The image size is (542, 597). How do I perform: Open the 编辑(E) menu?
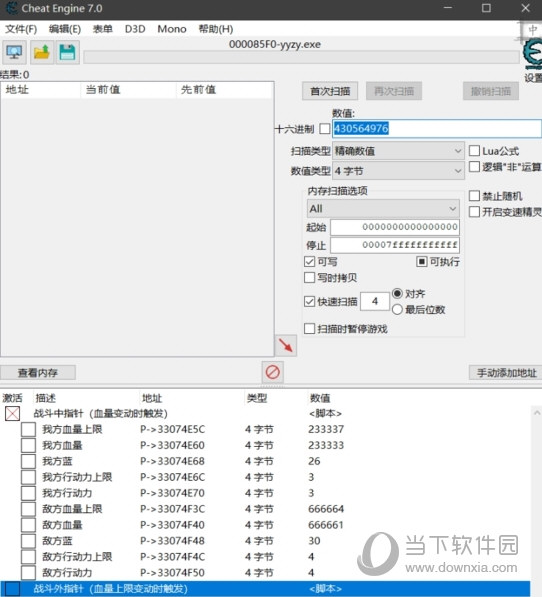(65, 29)
